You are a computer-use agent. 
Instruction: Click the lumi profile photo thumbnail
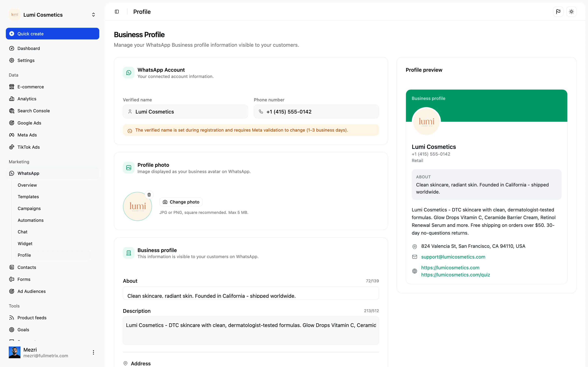pyautogui.click(x=138, y=206)
